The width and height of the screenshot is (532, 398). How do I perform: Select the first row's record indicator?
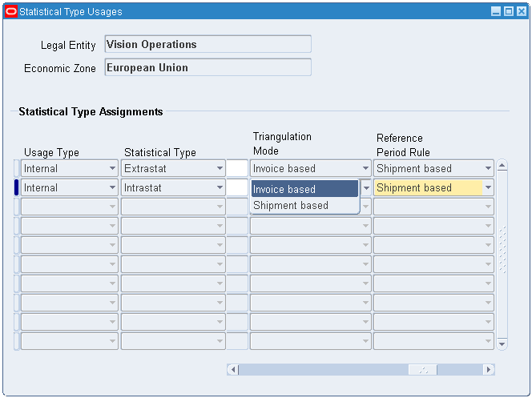click(x=16, y=168)
